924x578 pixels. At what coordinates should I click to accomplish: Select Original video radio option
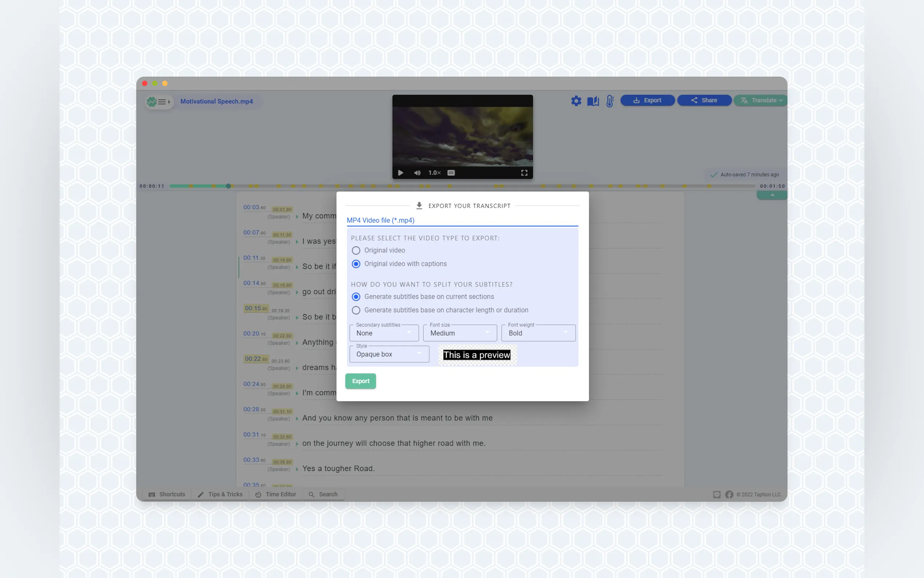(356, 250)
